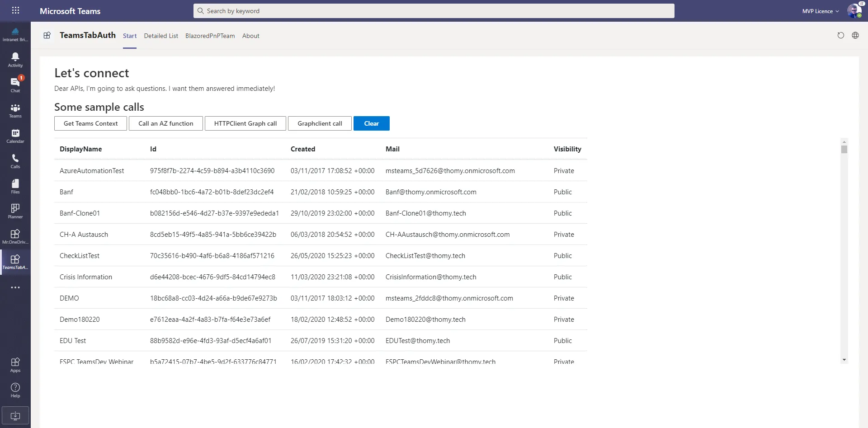Open the Files section
The image size is (868, 428).
tap(15, 185)
